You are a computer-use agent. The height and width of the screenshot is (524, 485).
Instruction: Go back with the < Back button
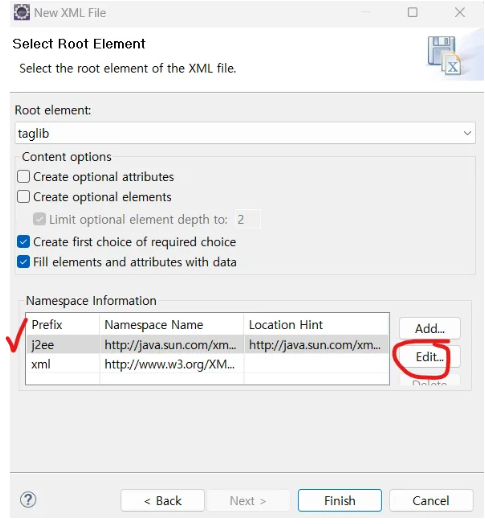pyautogui.click(x=162, y=501)
